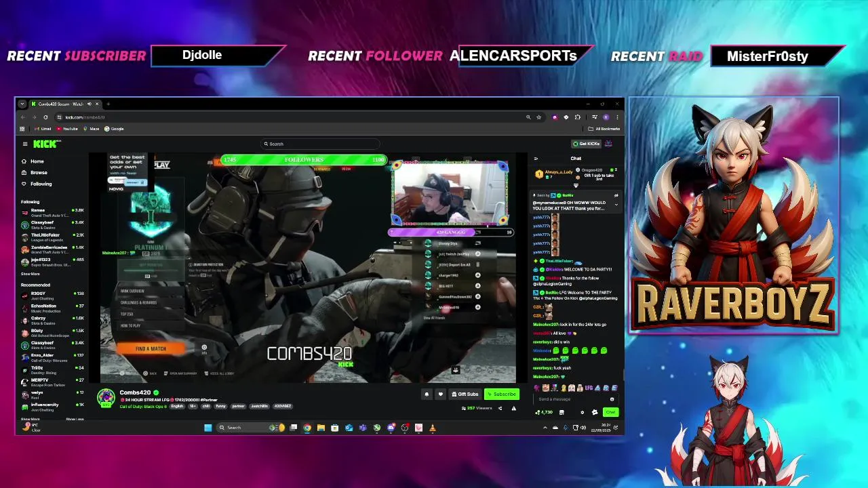Open Chrome from Windows taskbar
This screenshot has height=488, width=868.
point(307,428)
